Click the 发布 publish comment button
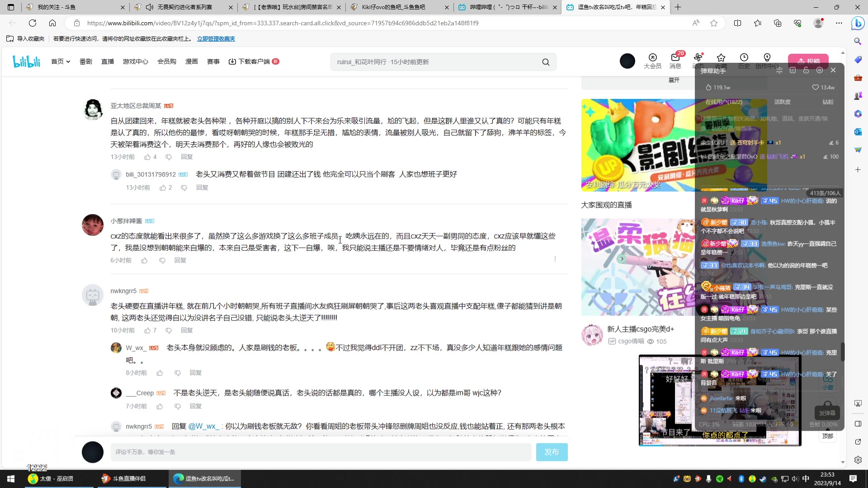Screen dimensions: 868x488 click(552, 452)
